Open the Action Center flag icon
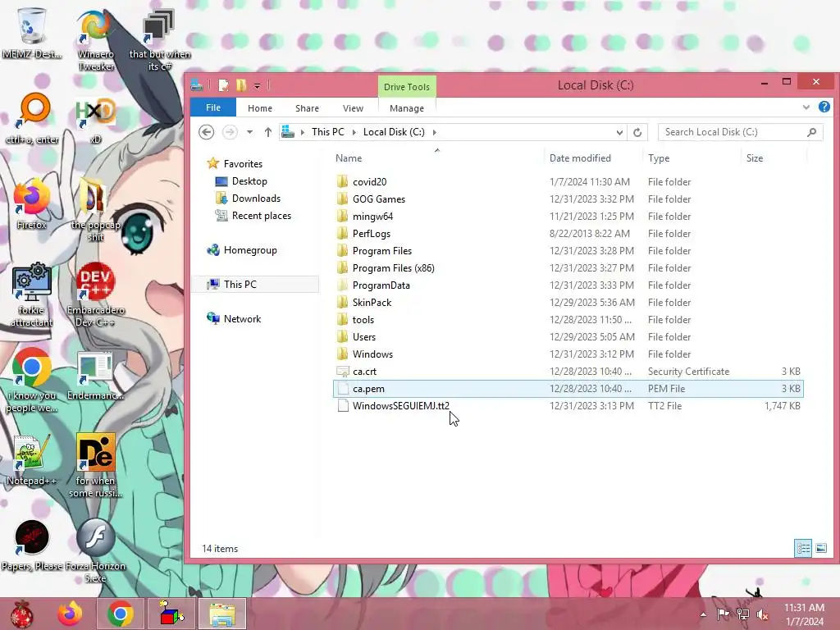This screenshot has height=630, width=840. pyautogui.click(x=724, y=614)
